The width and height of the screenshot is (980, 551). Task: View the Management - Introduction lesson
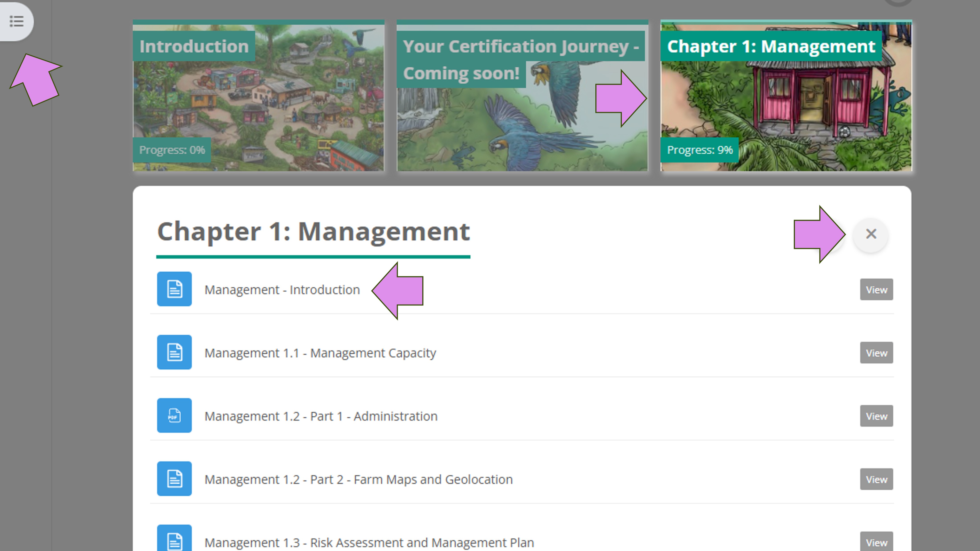coord(876,290)
